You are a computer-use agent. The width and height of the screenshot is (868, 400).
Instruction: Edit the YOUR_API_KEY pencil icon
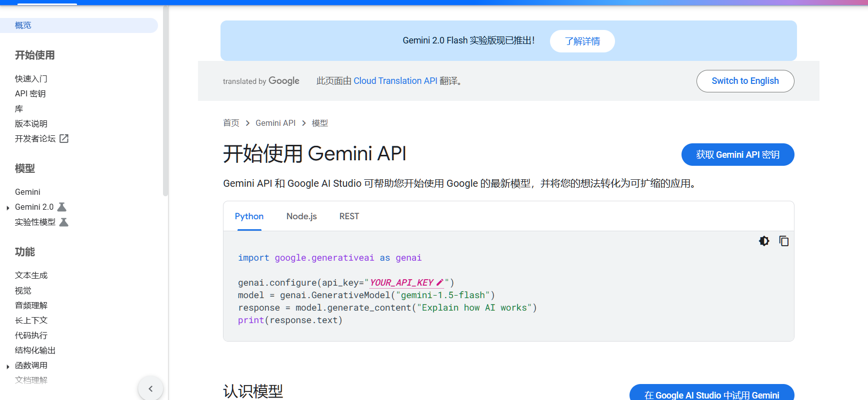pyautogui.click(x=439, y=282)
